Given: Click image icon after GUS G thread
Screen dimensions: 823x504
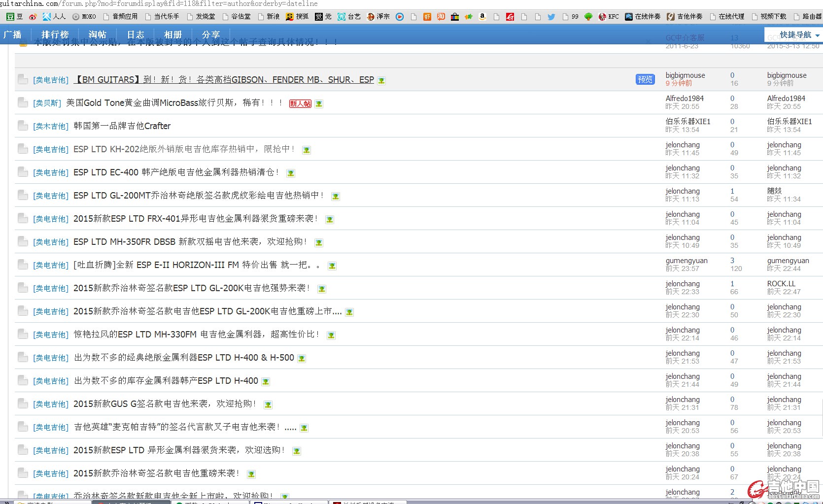Looking at the screenshot, I should 268,405.
